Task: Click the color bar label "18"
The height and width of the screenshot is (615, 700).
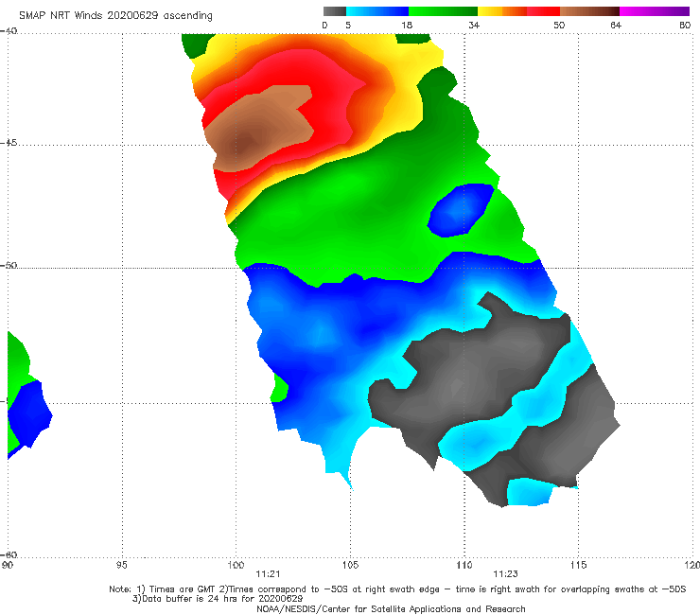Action: pos(407,25)
